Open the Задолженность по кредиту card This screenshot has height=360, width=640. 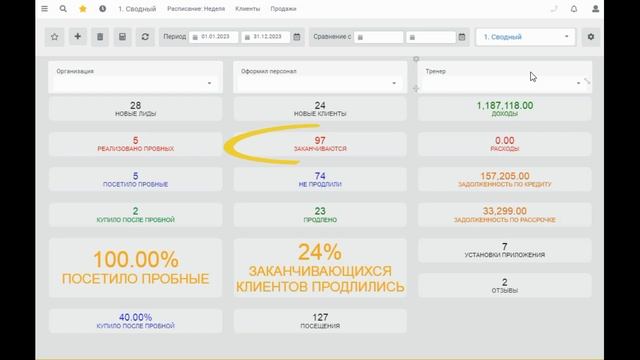pyautogui.click(x=504, y=180)
